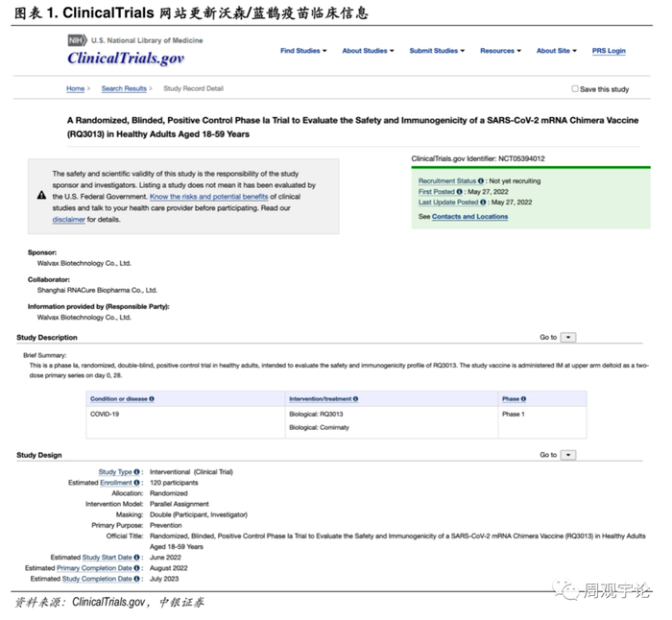Click the NIH logo icon
Viewport: 672px width, 620px height.
pos(77,40)
